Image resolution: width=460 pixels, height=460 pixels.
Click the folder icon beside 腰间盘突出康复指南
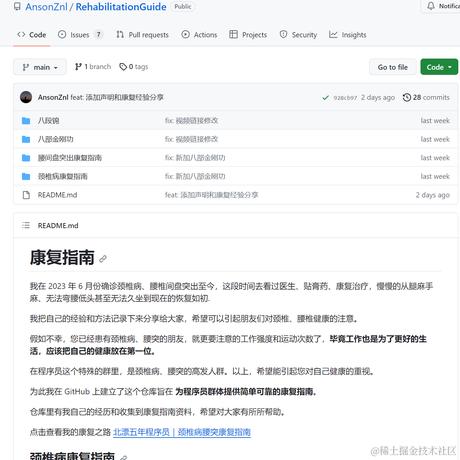(x=26, y=158)
